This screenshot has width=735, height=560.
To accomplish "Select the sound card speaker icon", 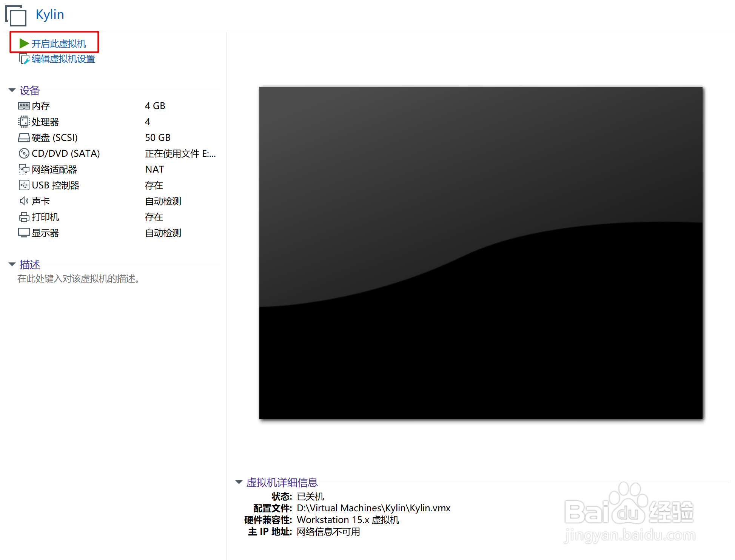I will coord(24,201).
